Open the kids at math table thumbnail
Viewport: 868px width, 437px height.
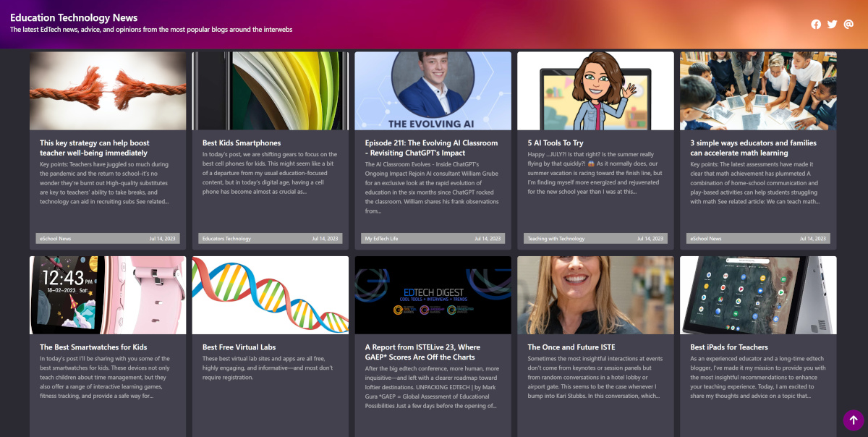(x=758, y=90)
